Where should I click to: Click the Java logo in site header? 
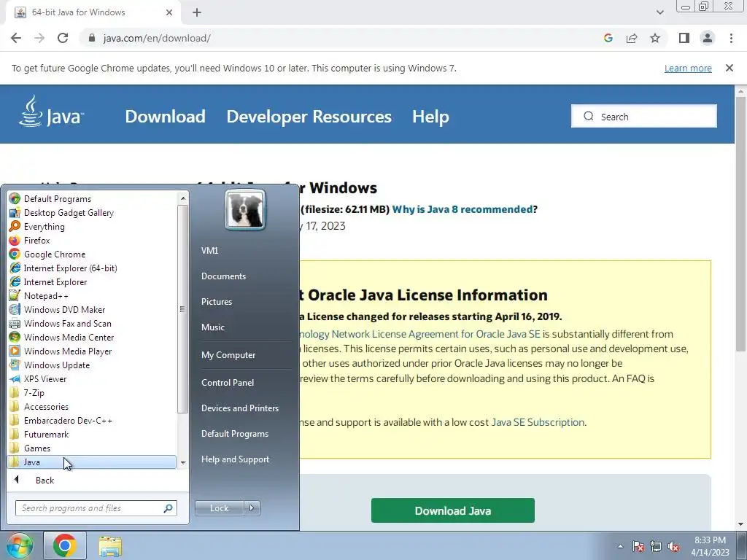52,111
